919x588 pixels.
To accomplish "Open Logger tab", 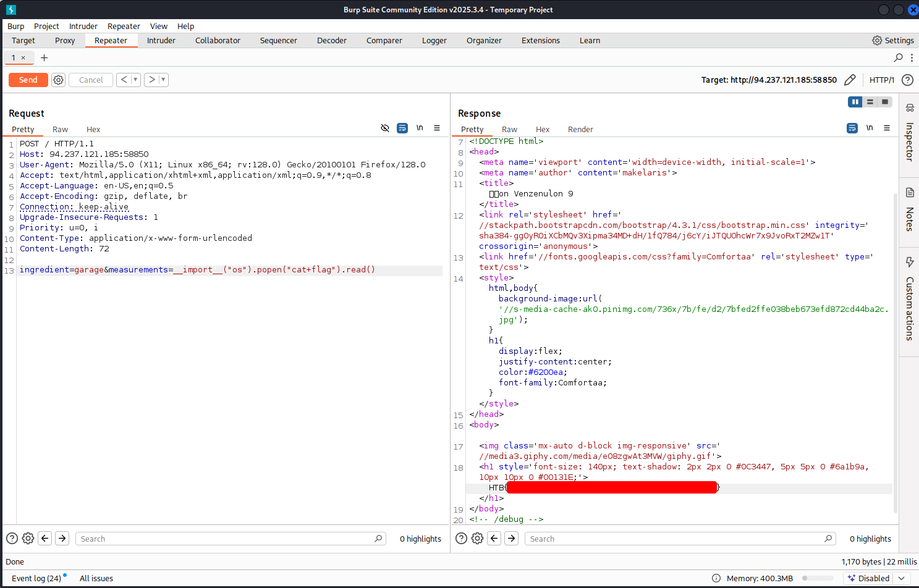I will [434, 40].
